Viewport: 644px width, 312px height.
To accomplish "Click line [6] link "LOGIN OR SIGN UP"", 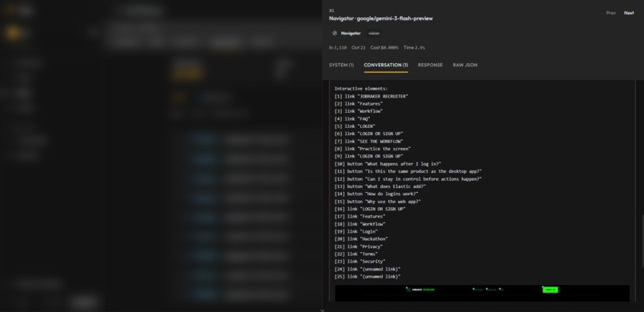I will pyautogui.click(x=369, y=134).
